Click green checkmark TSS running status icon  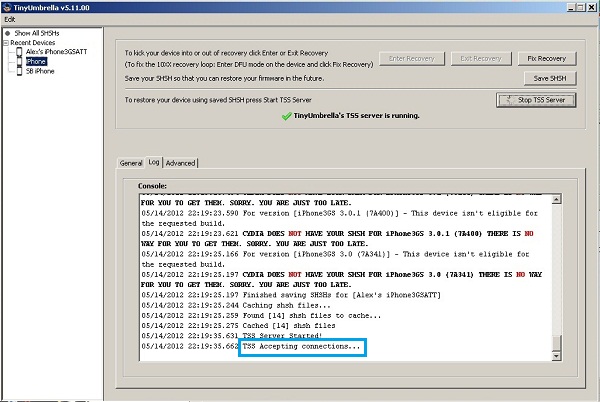[287, 116]
